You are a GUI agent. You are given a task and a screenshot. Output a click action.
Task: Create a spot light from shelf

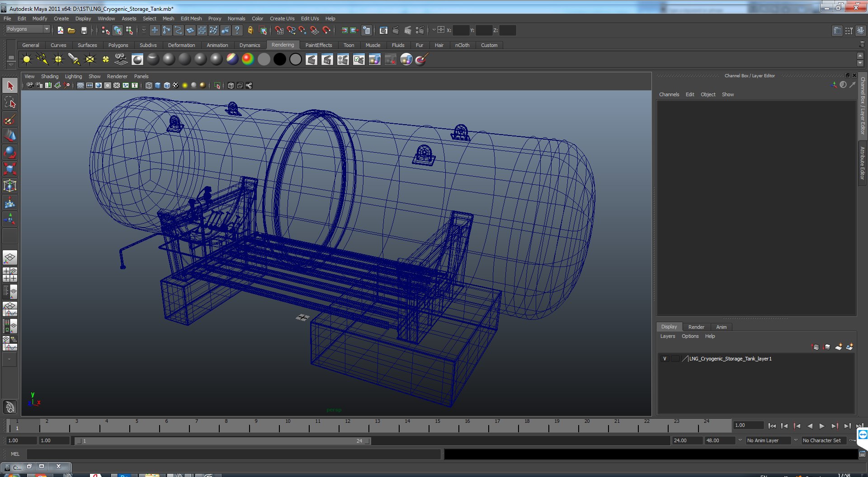(x=74, y=59)
